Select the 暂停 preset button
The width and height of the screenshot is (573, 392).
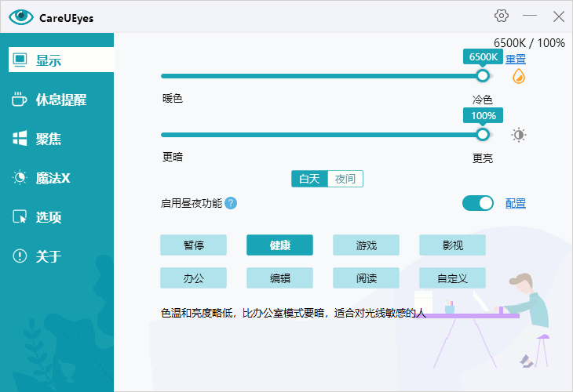pos(193,245)
